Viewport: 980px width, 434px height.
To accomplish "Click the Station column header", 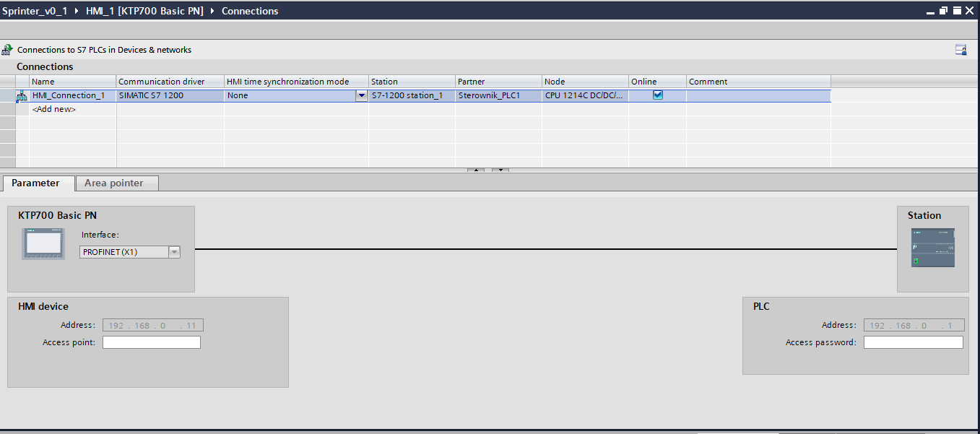I will point(412,82).
